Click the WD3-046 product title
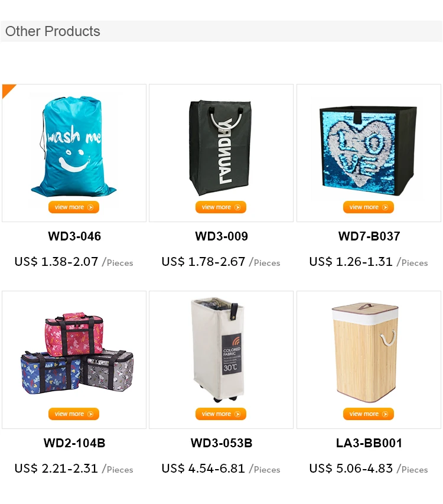 (x=74, y=236)
